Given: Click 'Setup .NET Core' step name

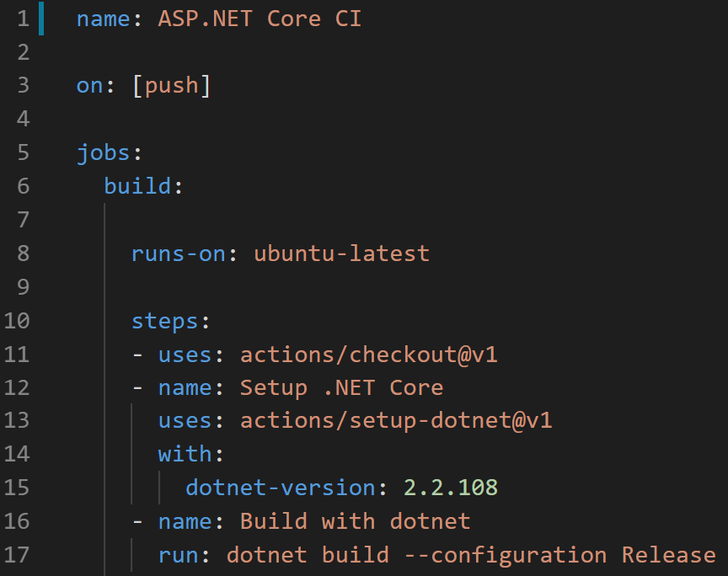Looking at the screenshot, I should tap(342, 388).
